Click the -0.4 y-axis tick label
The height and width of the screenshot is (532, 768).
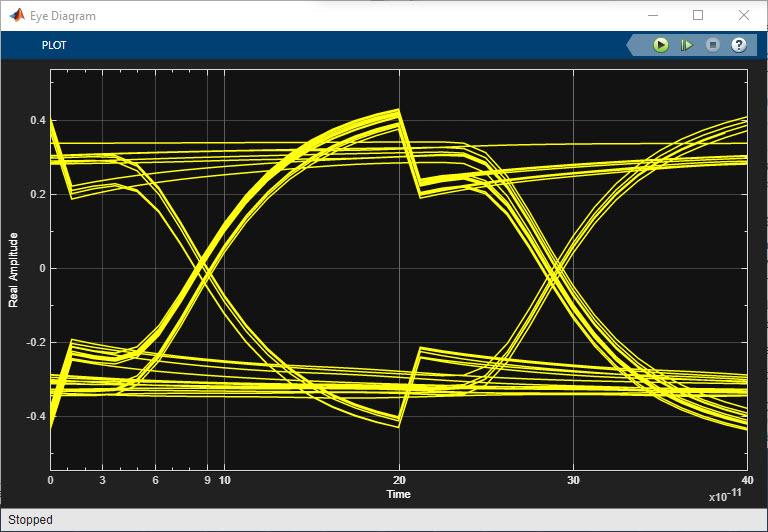[36, 416]
